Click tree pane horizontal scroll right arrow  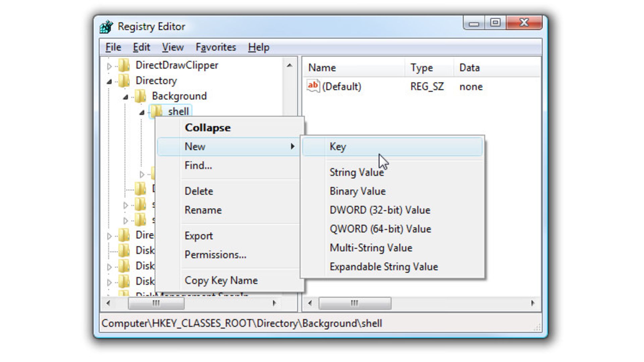(x=274, y=303)
